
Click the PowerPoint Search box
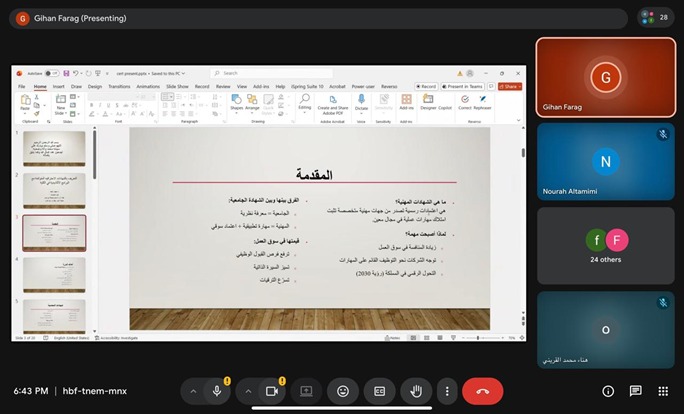pos(271,73)
